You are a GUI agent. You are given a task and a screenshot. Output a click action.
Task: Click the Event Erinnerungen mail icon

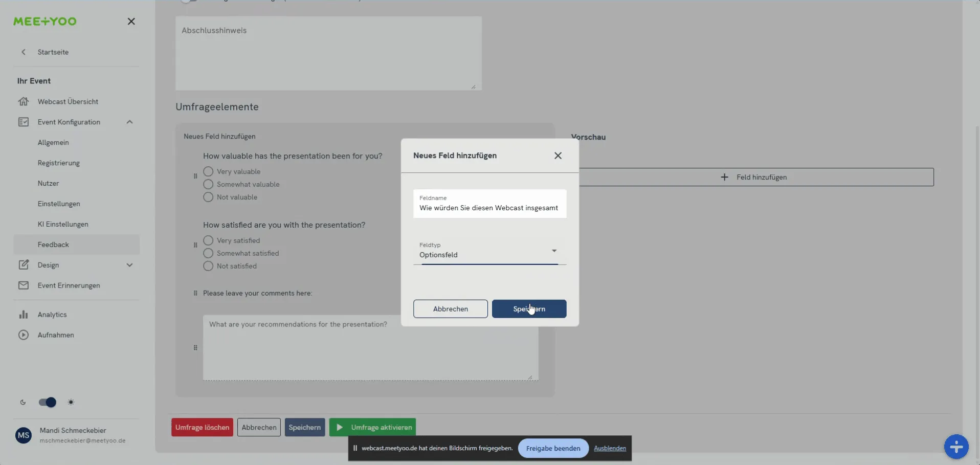tap(24, 285)
